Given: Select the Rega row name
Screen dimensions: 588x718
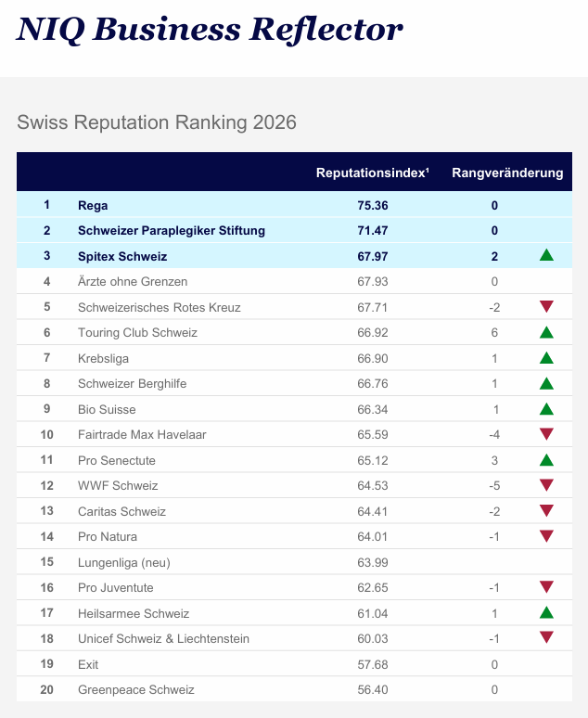Looking at the screenshot, I should (94, 205).
